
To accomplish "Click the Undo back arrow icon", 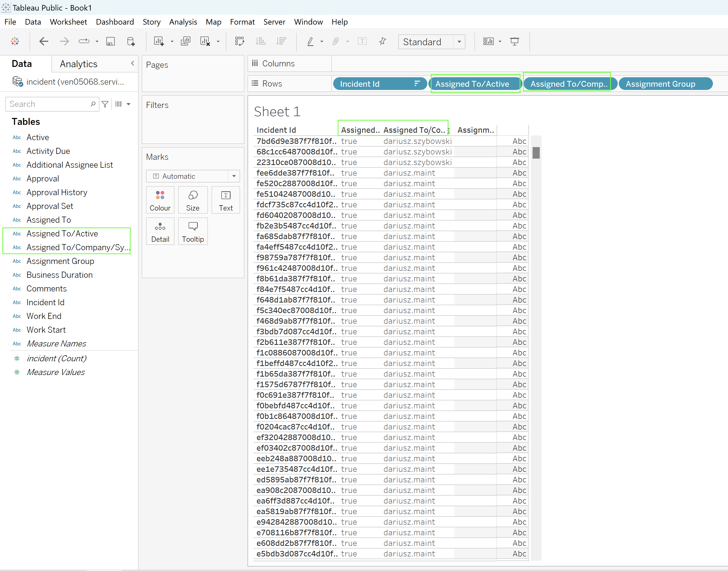I will click(x=44, y=42).
